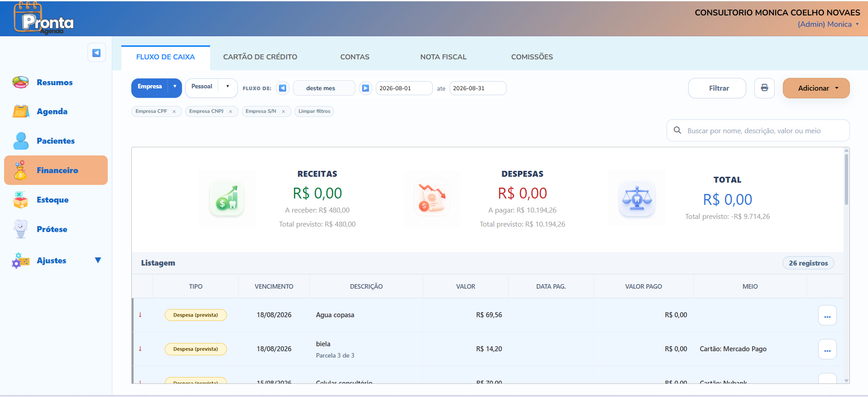Screen dimensions: 868x397
Task: Remove the Empresa S/N filter chip
Action: (x=283, y=111)
